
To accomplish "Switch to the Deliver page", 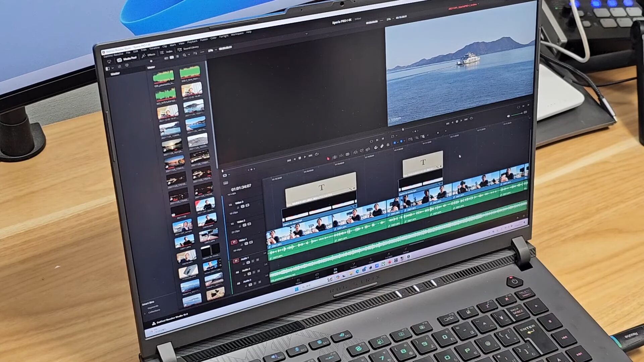I will 406,250.
